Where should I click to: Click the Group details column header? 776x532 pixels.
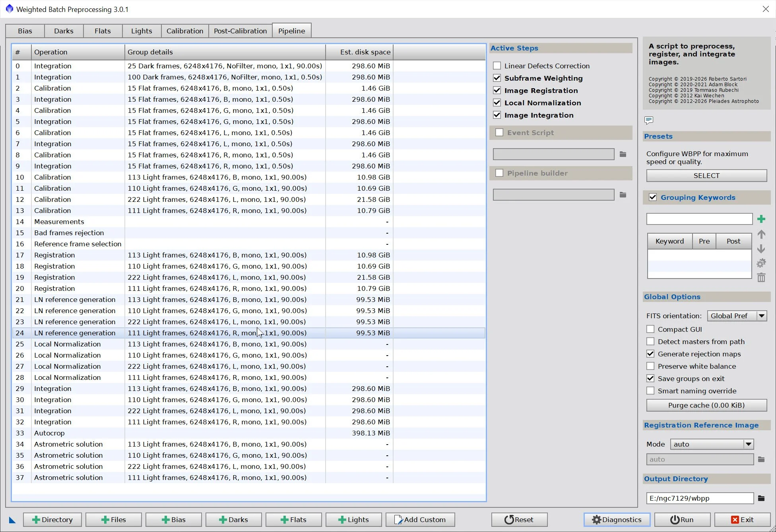pos(225,52)
